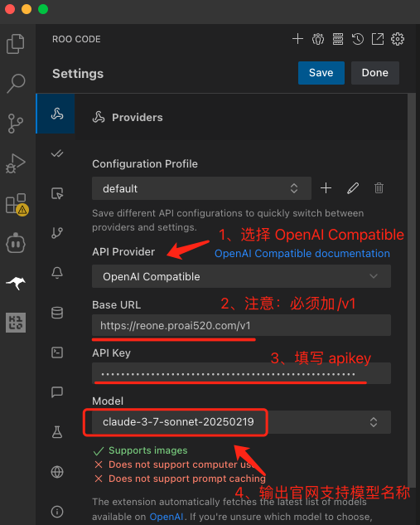This screenshot has width=420, height=525.
Task: Select the Providers settings tab icon
Action: 57,114
